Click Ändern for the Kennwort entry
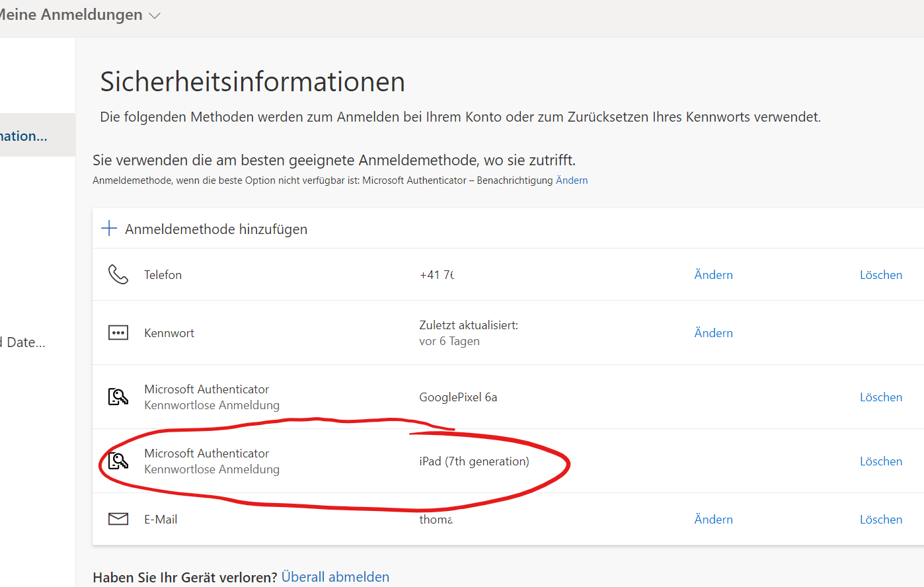The image size is (924, 587). (713, 333)
